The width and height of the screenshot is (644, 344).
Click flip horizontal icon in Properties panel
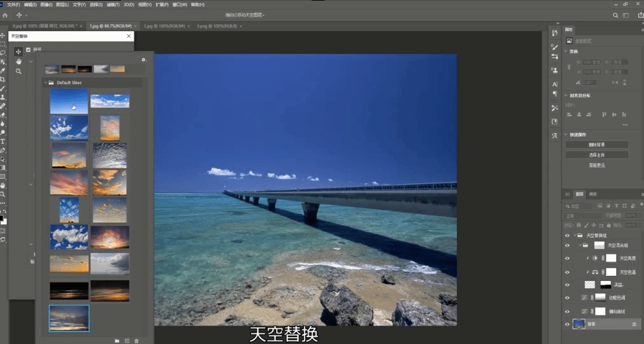click(x=615, y=83)
